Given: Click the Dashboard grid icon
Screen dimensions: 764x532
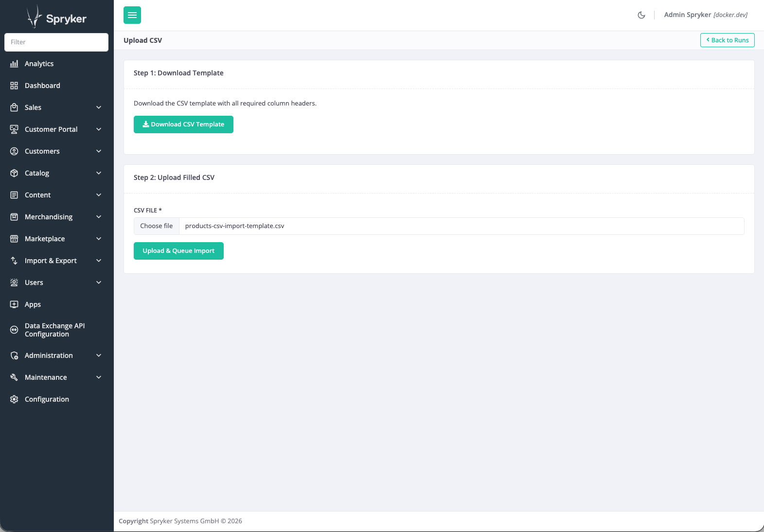Looking at the screenshot, I should click(14, 86).
